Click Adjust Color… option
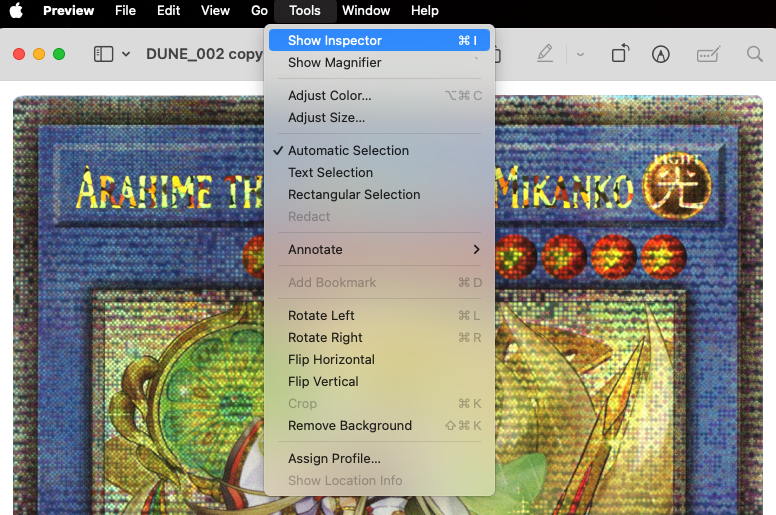The image size is (776, 515). pyautogui.click(x=329, y=96)
